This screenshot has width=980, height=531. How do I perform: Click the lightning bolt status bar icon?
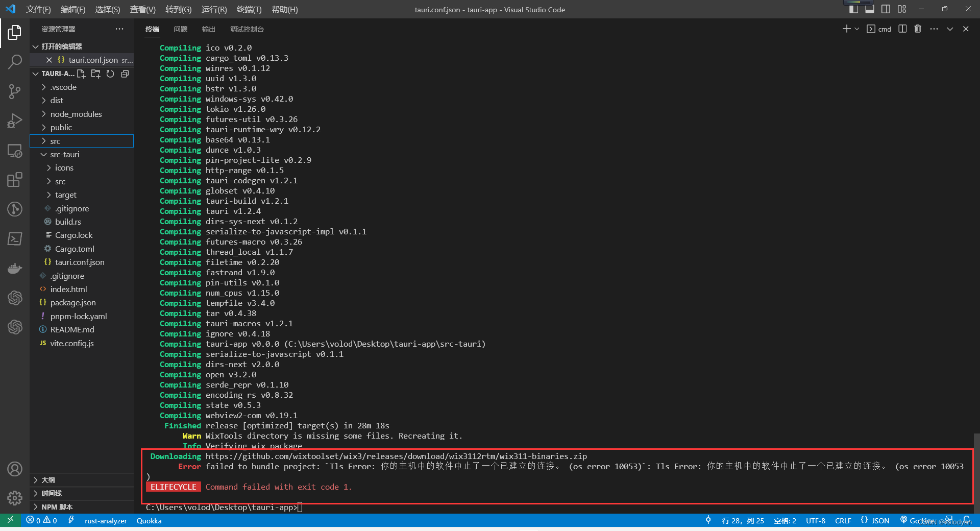pos(71,520)
